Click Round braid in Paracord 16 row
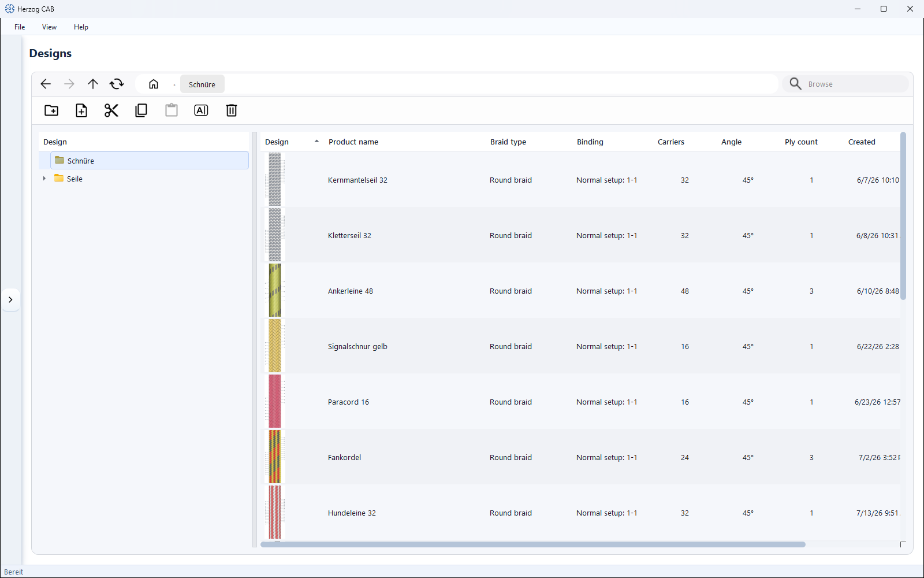Image resolution: width=924 pixels, height=578 pixels. point(511,402)
